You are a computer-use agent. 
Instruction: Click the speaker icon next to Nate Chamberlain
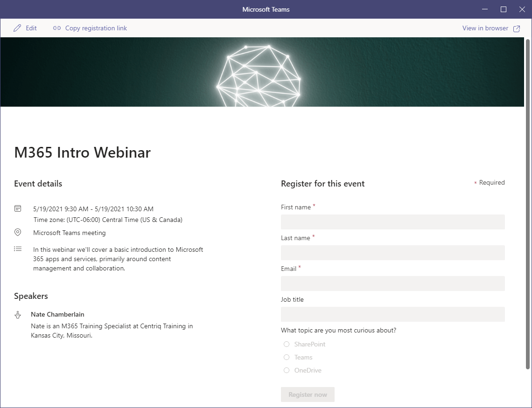[18, 314]
